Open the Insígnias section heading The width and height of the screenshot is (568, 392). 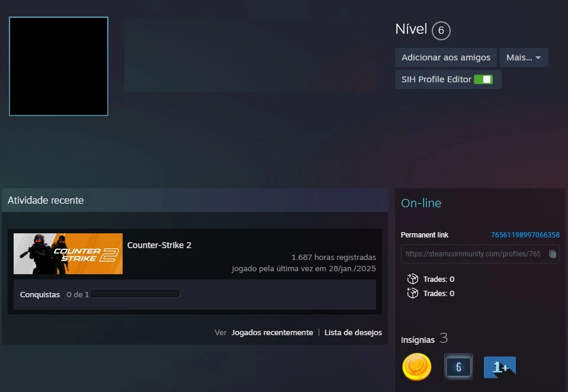pos(418,339)
